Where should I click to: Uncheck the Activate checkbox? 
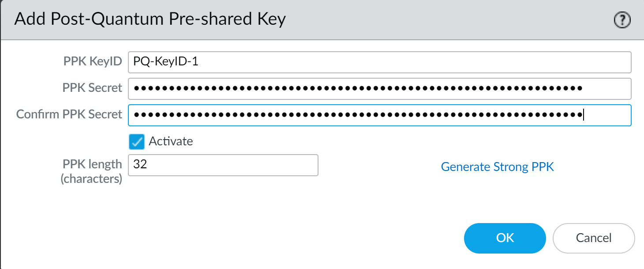click(137, 142)
